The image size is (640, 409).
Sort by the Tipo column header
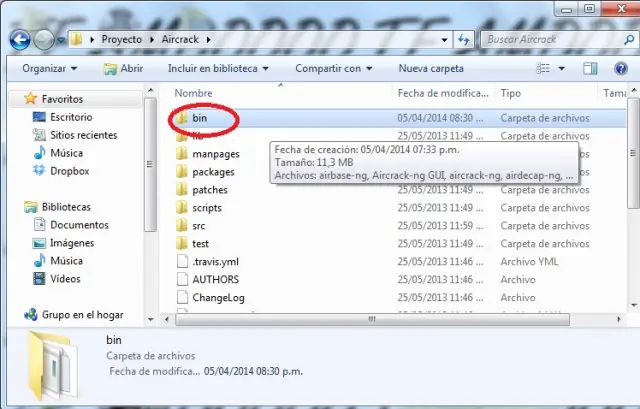click(x=511, y=93)
